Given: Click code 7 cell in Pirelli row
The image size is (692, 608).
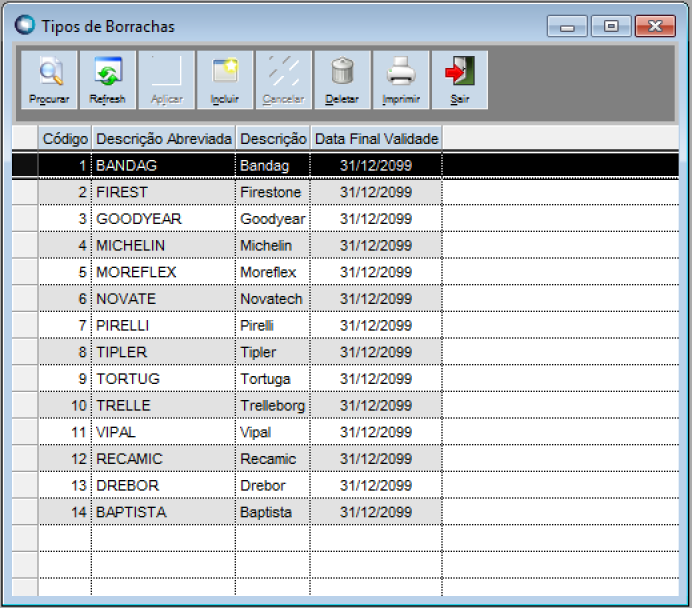Looking at the screenshot, I should click(65, 325).
